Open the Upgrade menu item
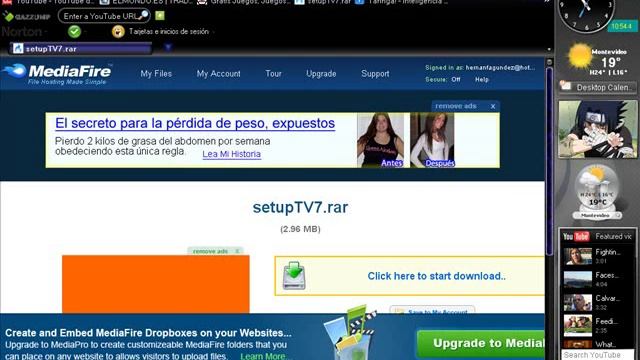Image resolution: width=640 pixels, height=360 pixels. [x=321, y=74]
